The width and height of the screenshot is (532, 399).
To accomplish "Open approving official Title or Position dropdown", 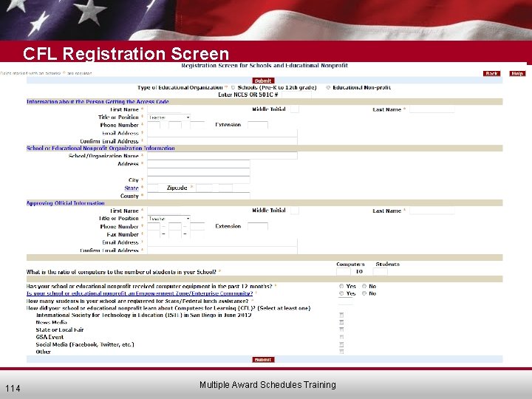I will (169, 219).
